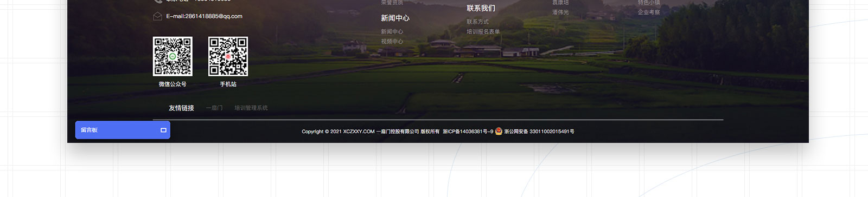
Task: Click the 新闻中心 section heading
Action: 395,18
